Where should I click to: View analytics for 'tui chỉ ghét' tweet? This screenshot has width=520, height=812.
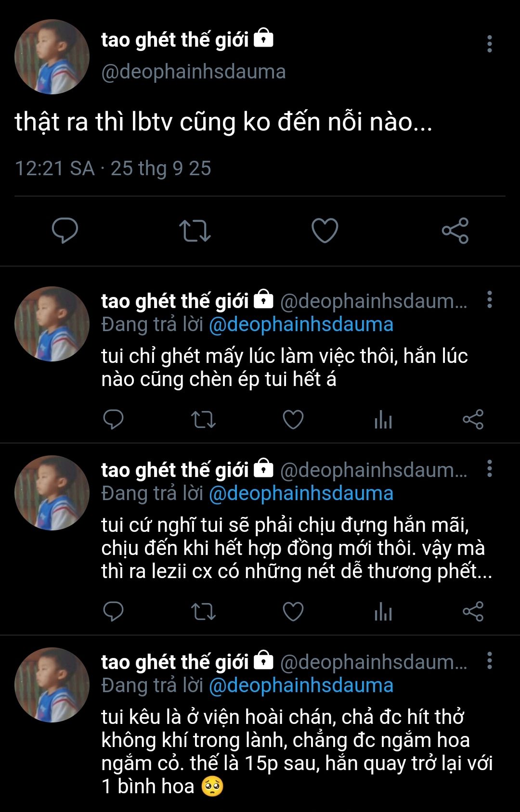coord(383,420)
